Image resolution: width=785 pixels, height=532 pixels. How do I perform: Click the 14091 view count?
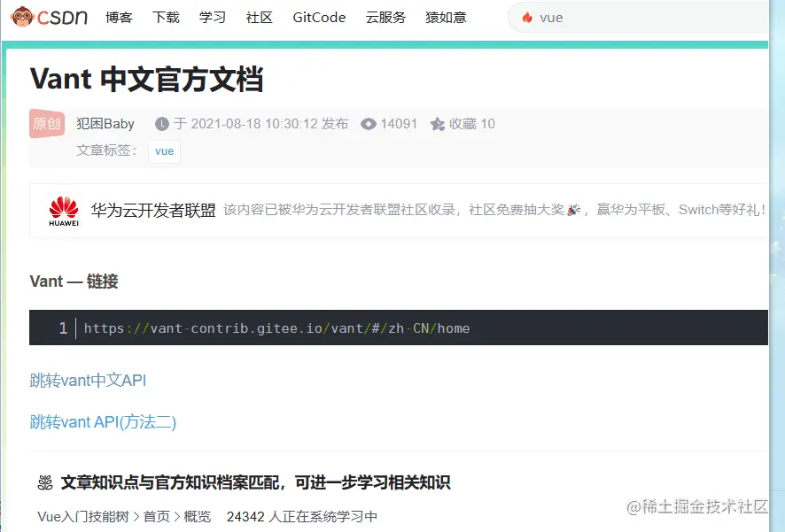pos(399,124)
